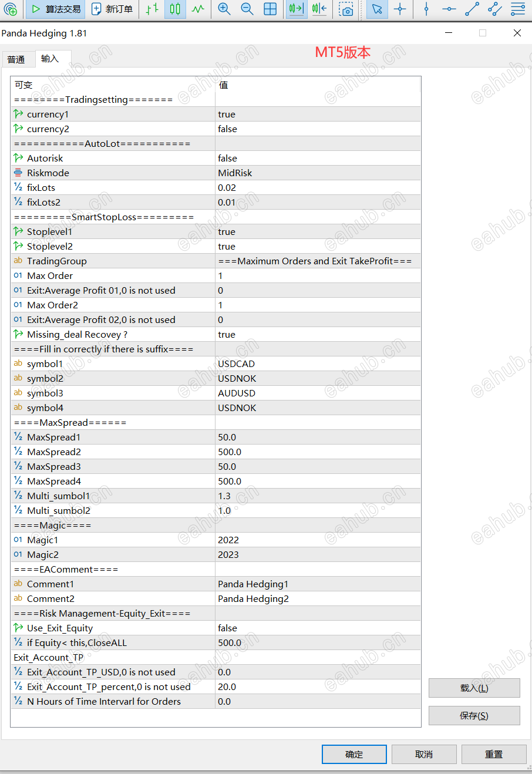Confirm with the 确定 button
This screenshot has width=532, height=774.
point(354,754)
